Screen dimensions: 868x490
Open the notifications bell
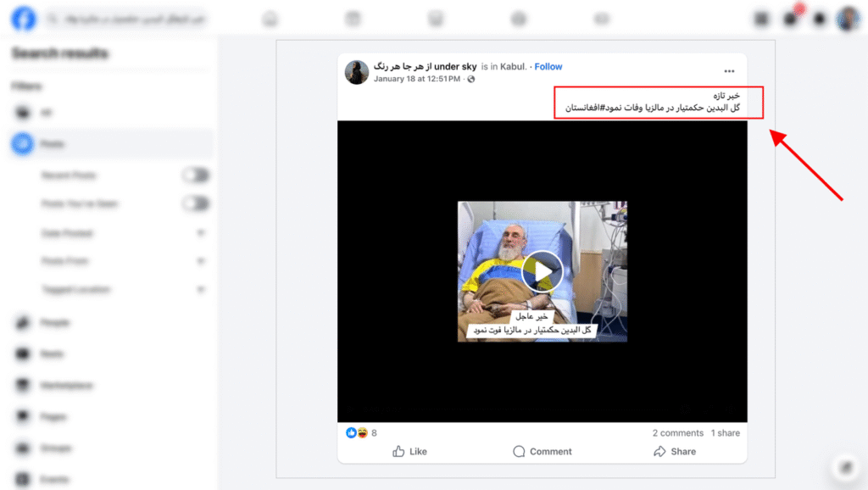819,19
